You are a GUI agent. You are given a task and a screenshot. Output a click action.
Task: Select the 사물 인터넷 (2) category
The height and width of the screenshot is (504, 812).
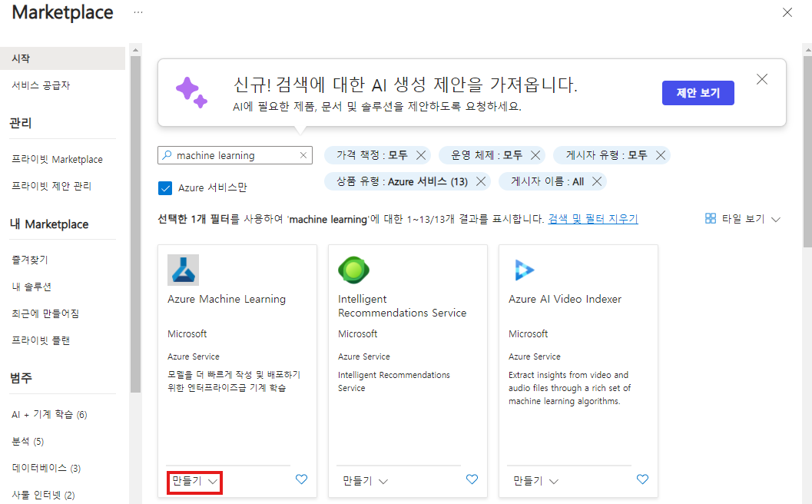point(43,496)
